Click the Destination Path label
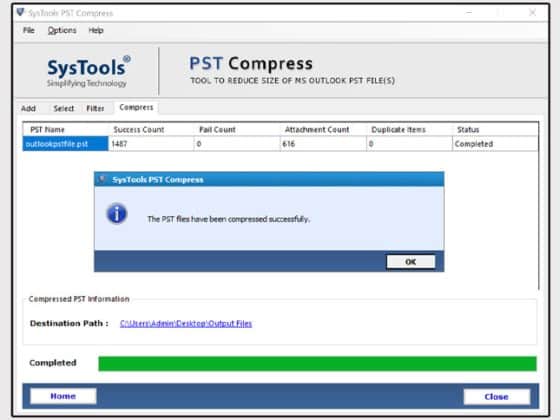 69,323
